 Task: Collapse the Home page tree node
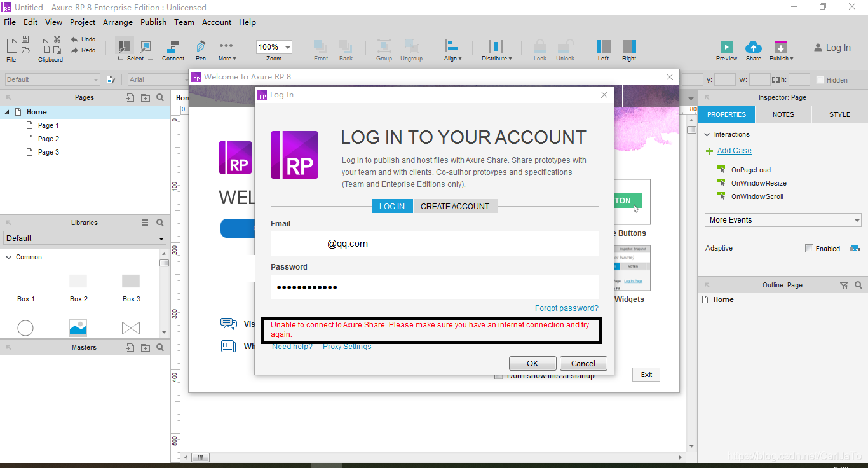point(7,112)
